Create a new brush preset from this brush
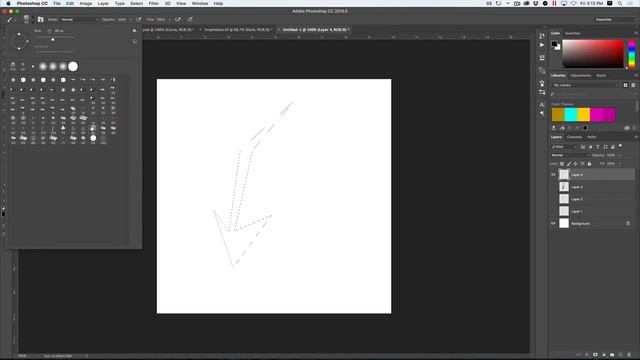This screenshot has width=640, height=360. tap(134, 41)
